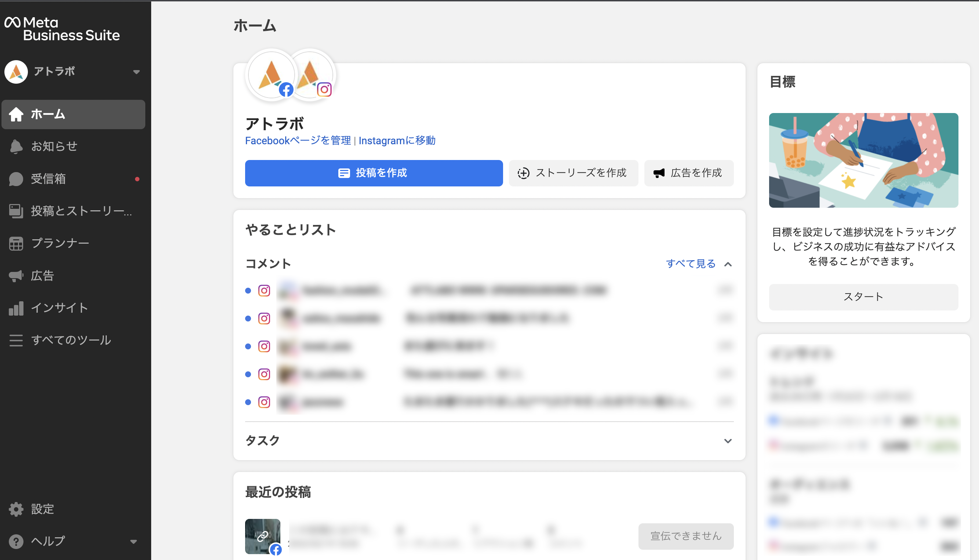
Task: Click the アトラボ account avatar in sidebar
Action: pyautogui.click(x=16, y=72)
